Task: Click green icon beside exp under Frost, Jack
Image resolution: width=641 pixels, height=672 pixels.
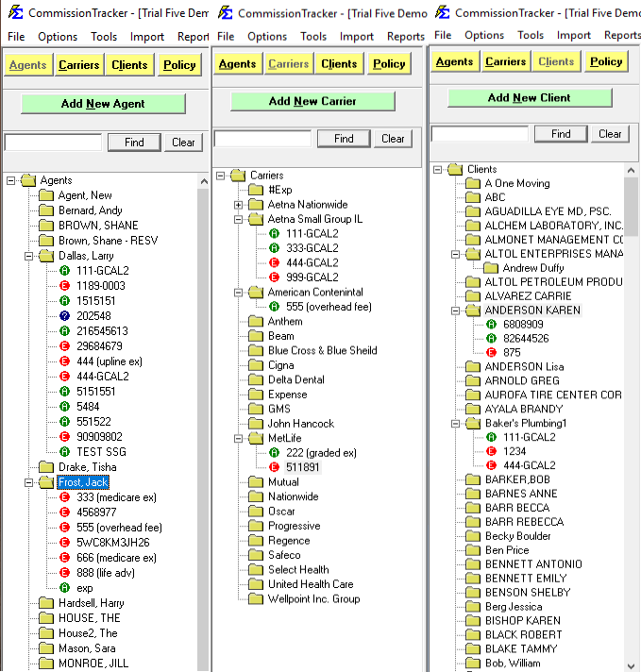Action: click(65, 588)
